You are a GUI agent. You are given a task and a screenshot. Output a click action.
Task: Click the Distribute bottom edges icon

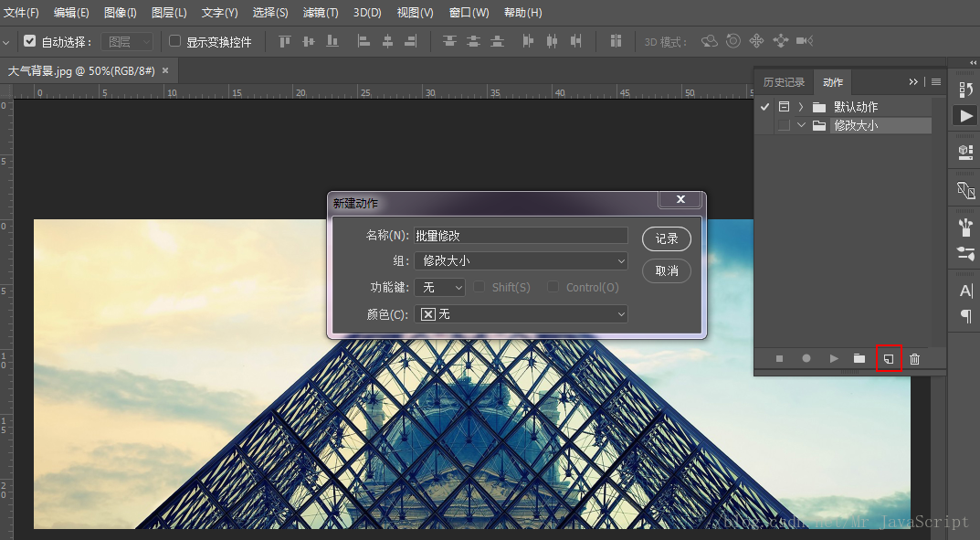[497, 41]
